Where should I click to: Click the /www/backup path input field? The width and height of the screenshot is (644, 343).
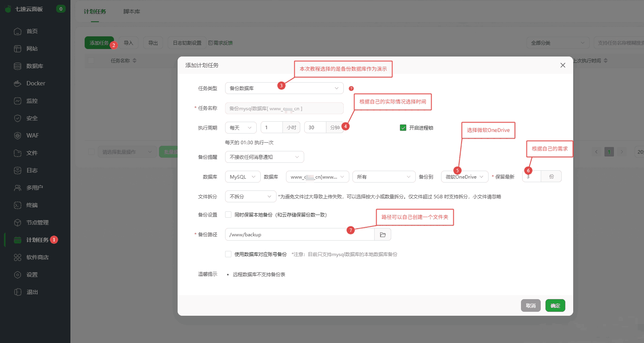coord(299,234)
